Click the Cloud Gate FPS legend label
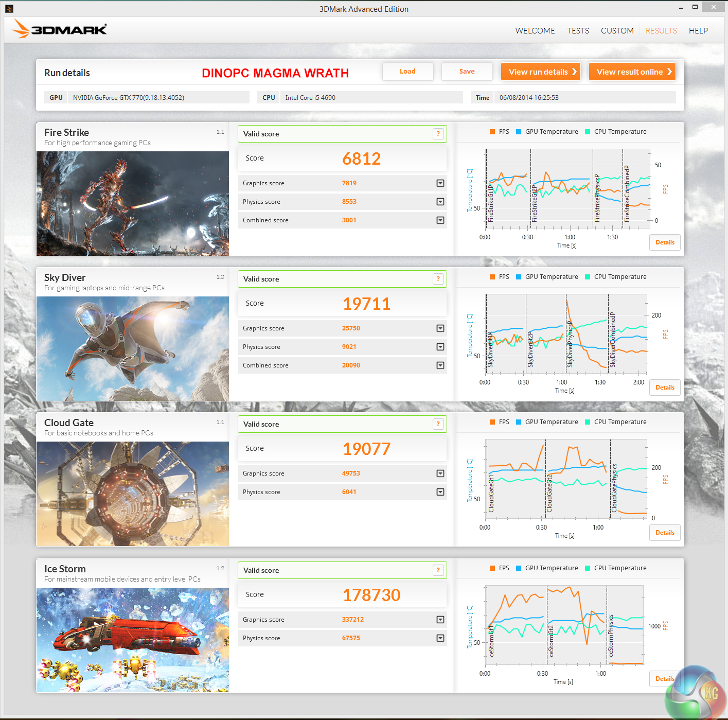 coord(504,422)
